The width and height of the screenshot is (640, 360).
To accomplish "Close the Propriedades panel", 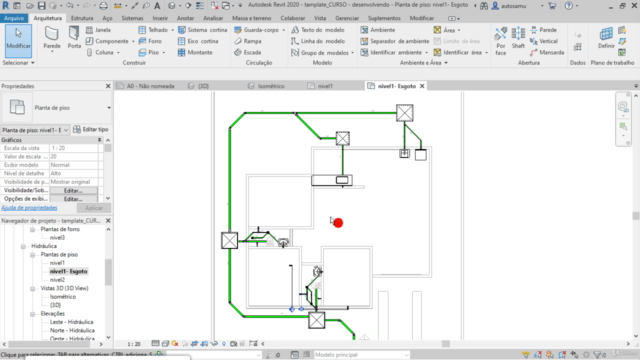I will [108, 86].
